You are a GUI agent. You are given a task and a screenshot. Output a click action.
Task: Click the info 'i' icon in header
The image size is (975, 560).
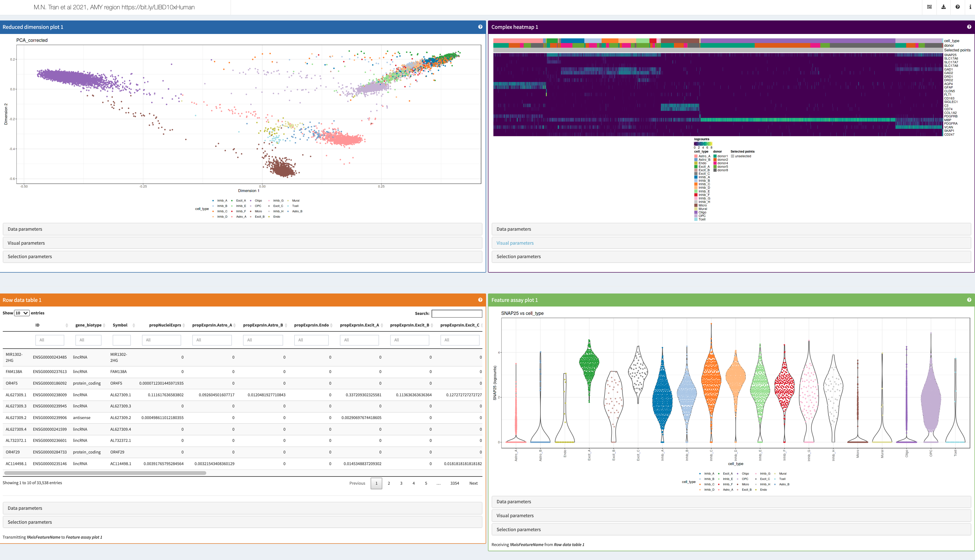[970, 7]
